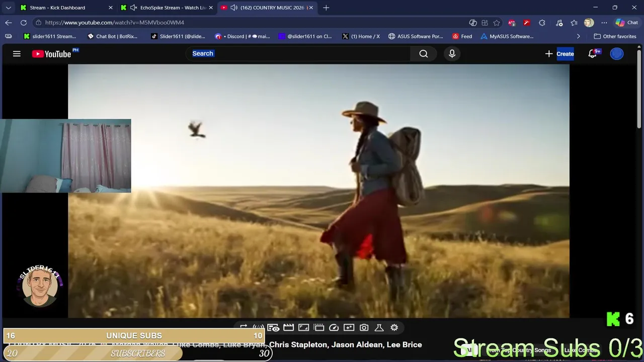Go back with browser back arrow

pyautogui.click(x=9, y=23)
